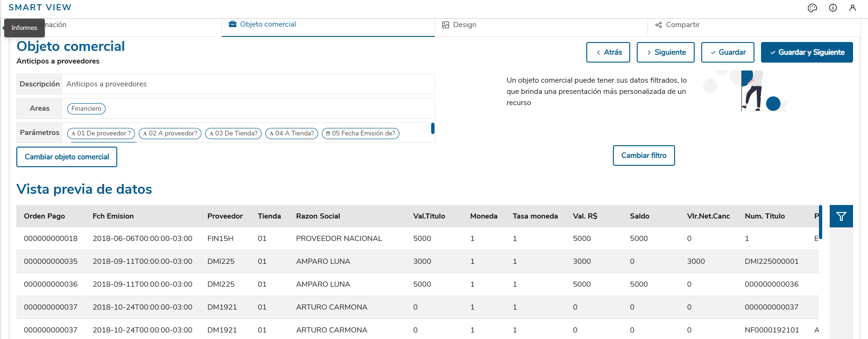Click the briefcase icon on Objeto comercial tab
Screen dimensions: 868x339
click(232, 24)
